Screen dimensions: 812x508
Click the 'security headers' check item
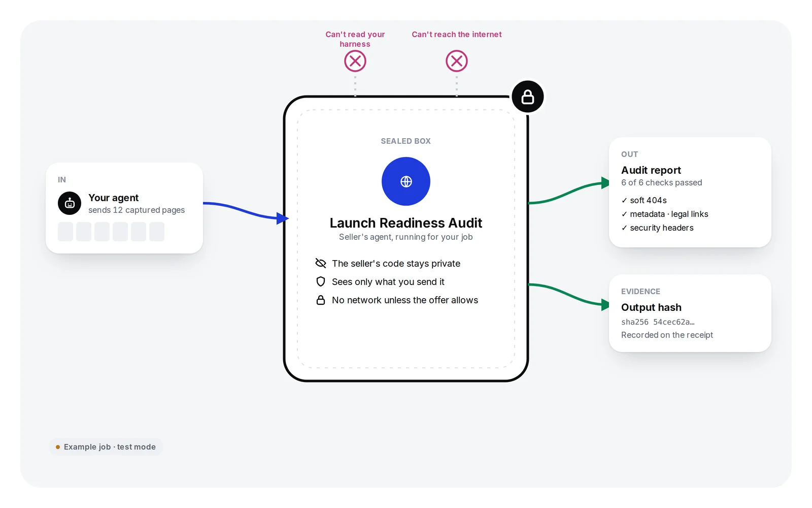pyautogui.click(x=657, y=228)
